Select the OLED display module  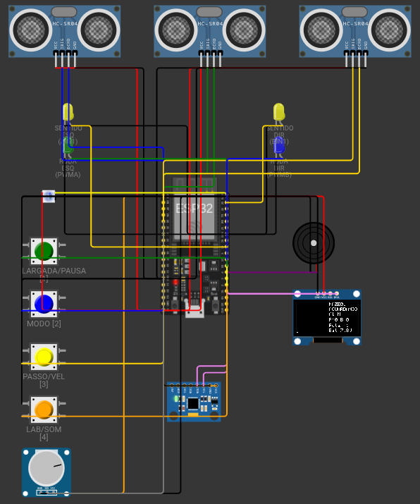[327, 317]
